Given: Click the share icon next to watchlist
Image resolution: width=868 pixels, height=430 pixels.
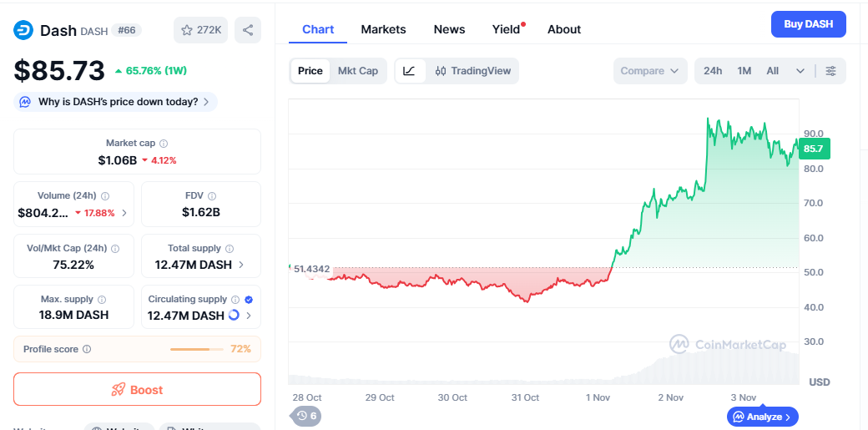Looking at the screenshot, I should coord(248,30).
